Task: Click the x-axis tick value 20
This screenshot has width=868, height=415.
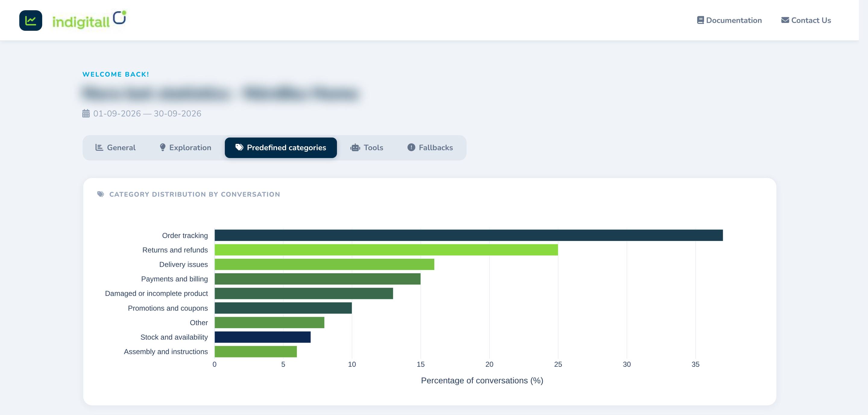Action: [x=489, y=364]
